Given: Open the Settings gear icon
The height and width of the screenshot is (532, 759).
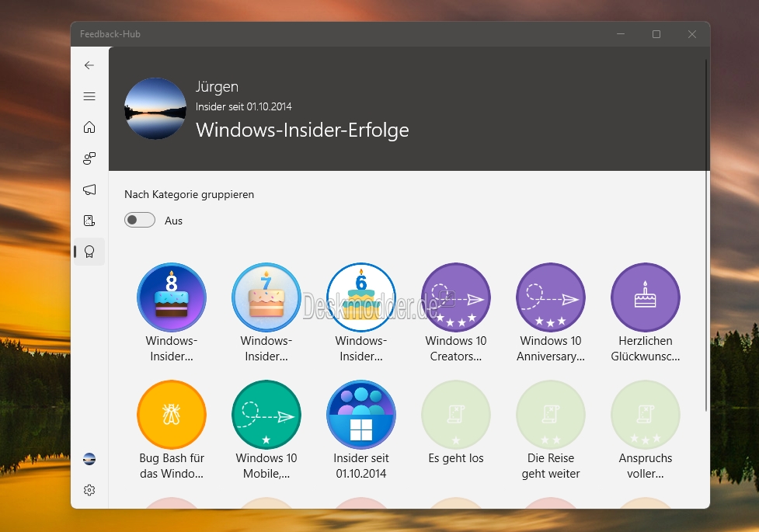Looking at the screenshot, I should pyautogui.click(x=89, y=490).
